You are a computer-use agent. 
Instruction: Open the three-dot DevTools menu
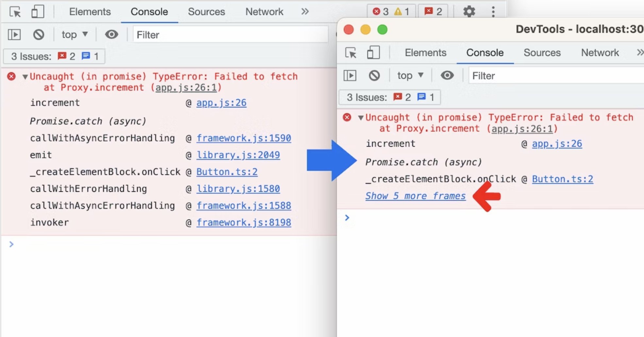(493, 11)
